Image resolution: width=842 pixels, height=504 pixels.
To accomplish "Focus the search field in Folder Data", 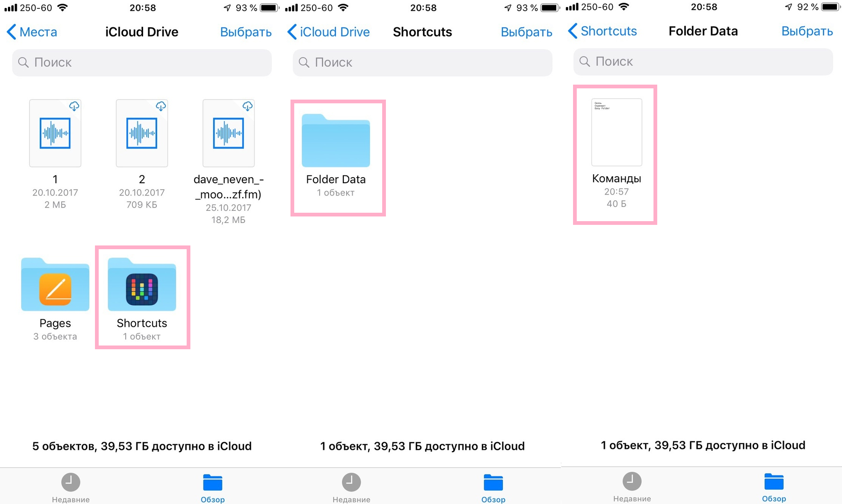I will click(x=703, y=62).
